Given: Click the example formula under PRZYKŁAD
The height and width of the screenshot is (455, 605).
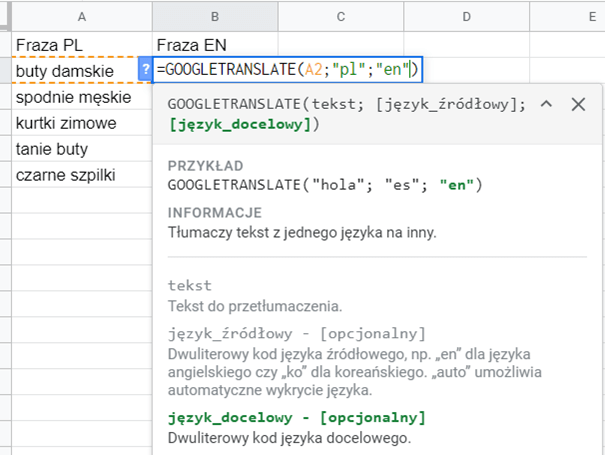Looking at the screenshot, I should 325,185.
